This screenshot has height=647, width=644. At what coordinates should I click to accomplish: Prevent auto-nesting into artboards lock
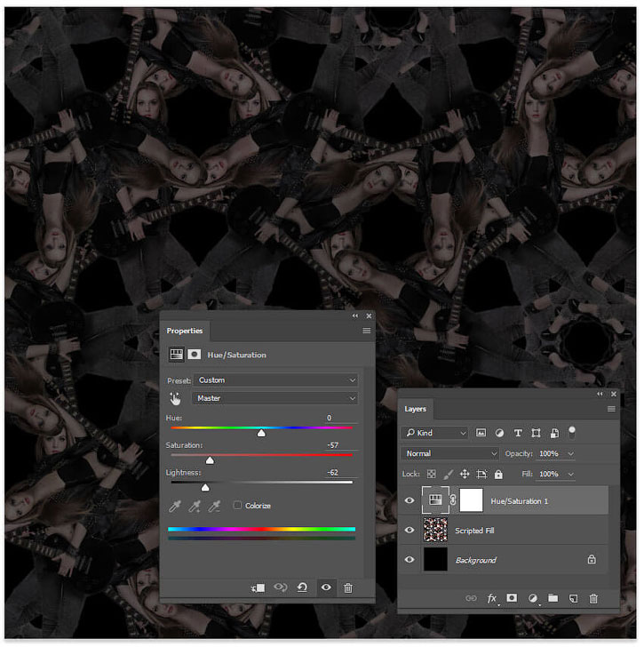click(x=483, y=475)
